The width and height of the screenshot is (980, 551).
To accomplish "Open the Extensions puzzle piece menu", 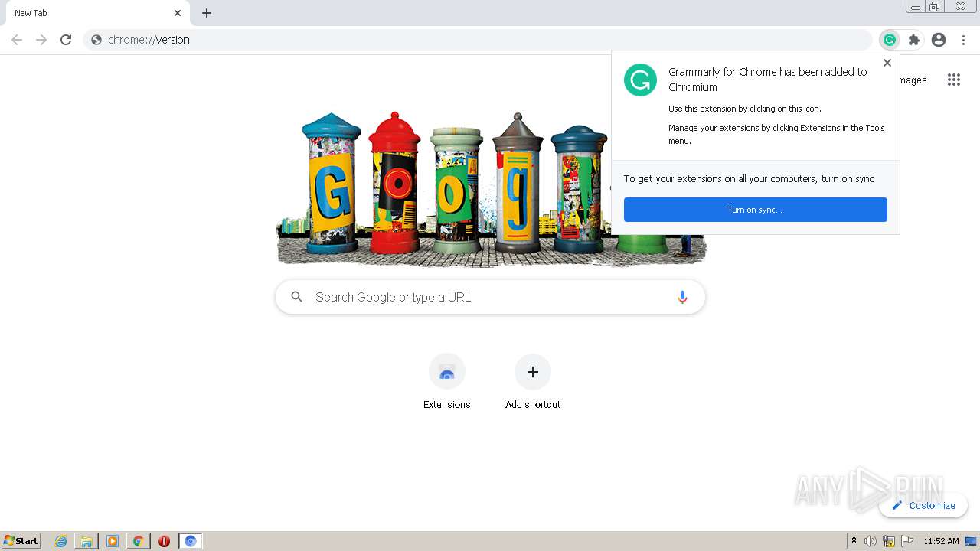I will pos(913,40).
